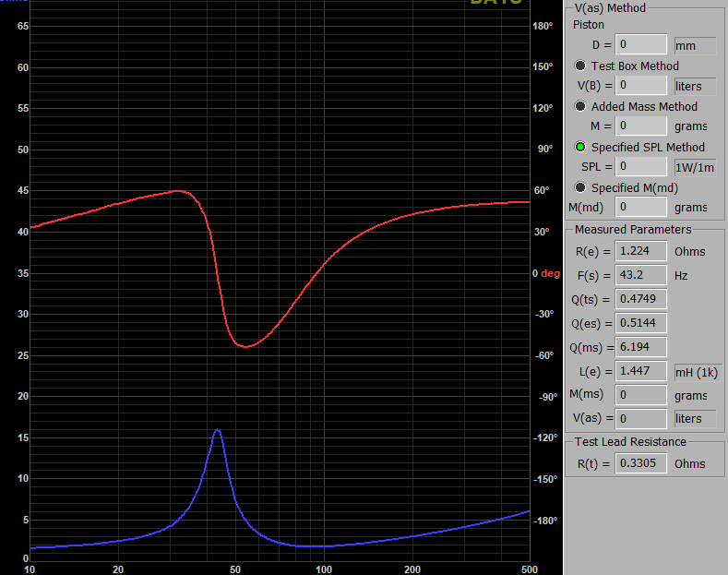
Task: Click the F(s) value 43.2 field
Action: 640,275
